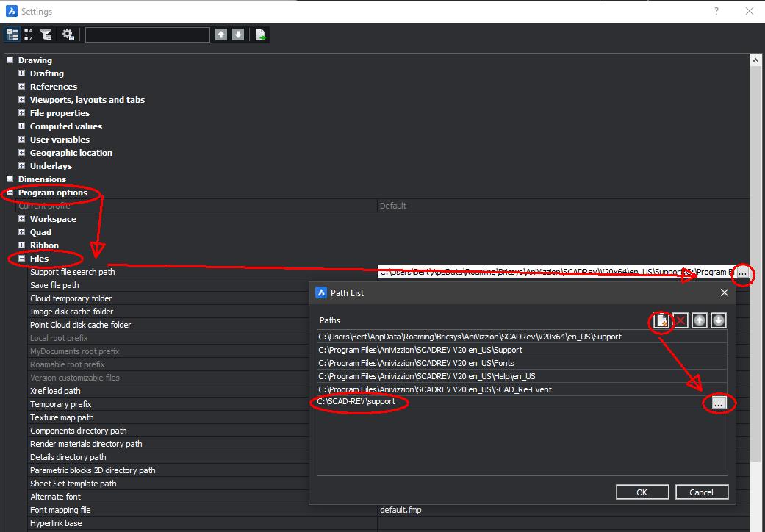This screenshot has width=765, height=532.
Task: Collapse the Program options section
Action: tap(10, 193)
